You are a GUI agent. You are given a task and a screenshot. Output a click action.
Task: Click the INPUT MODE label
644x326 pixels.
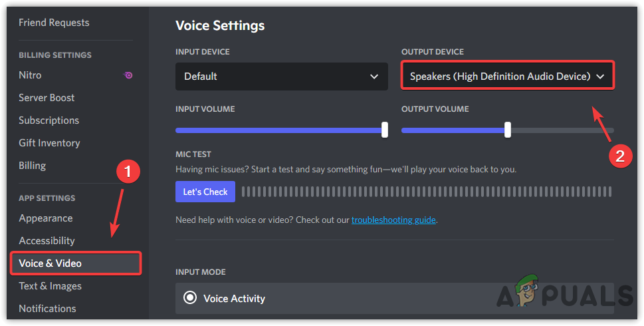[x=201, y=272]
